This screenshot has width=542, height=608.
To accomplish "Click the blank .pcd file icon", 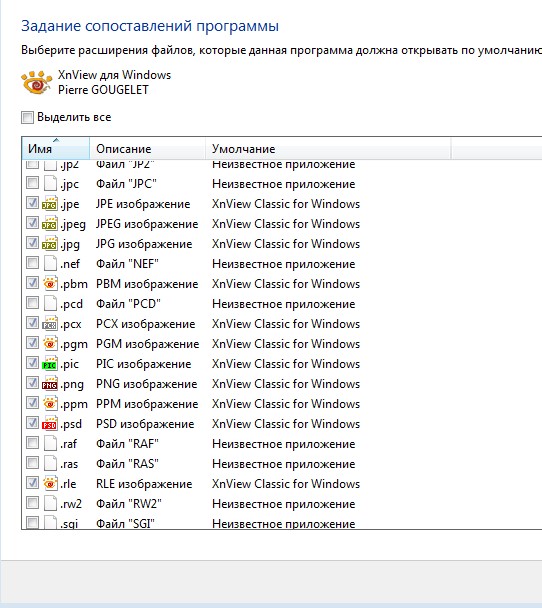I will point(50,304).
